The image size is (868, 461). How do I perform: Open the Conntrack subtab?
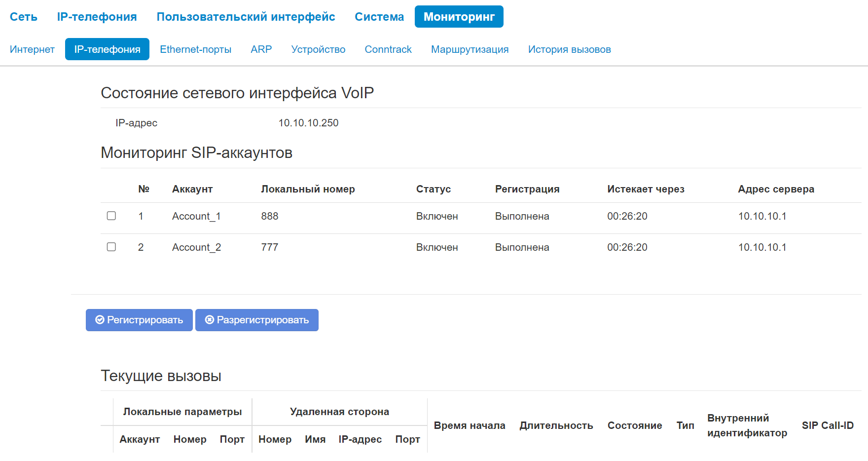(388, 49)
